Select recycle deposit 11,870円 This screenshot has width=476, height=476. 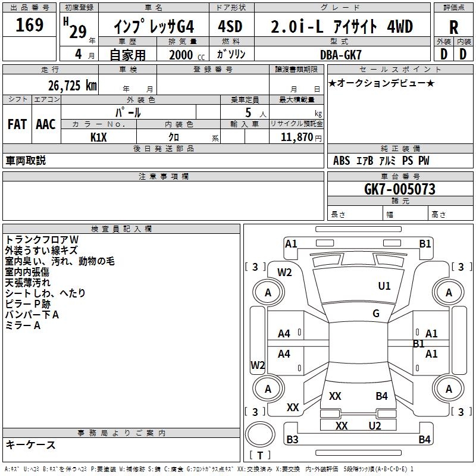click(301, 137)
